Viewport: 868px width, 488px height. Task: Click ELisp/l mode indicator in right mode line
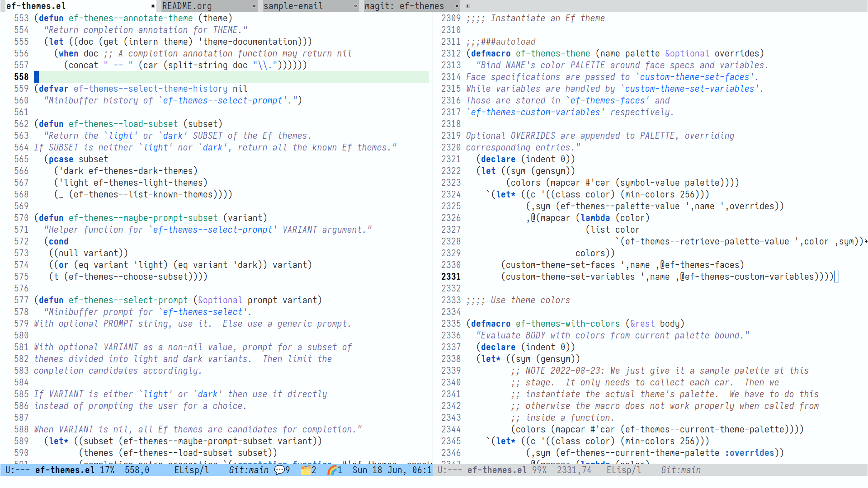click(624, 470)
